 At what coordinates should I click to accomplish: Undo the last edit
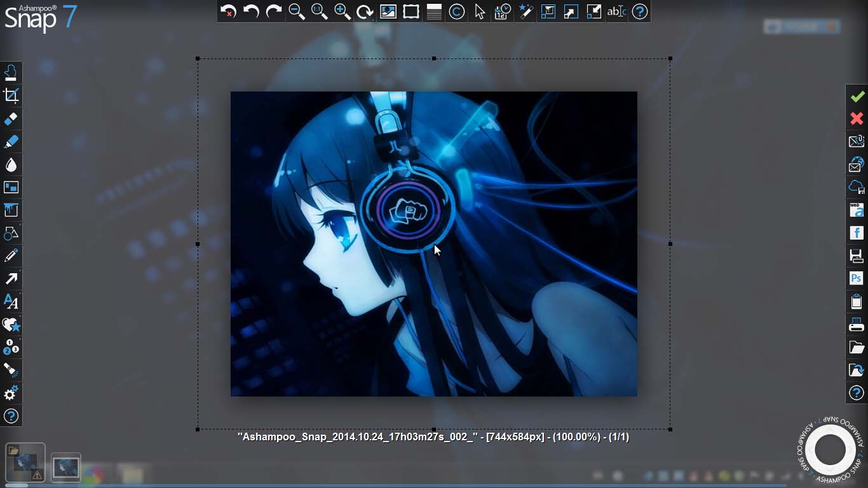pyautogui.click(x=251, y=11)
